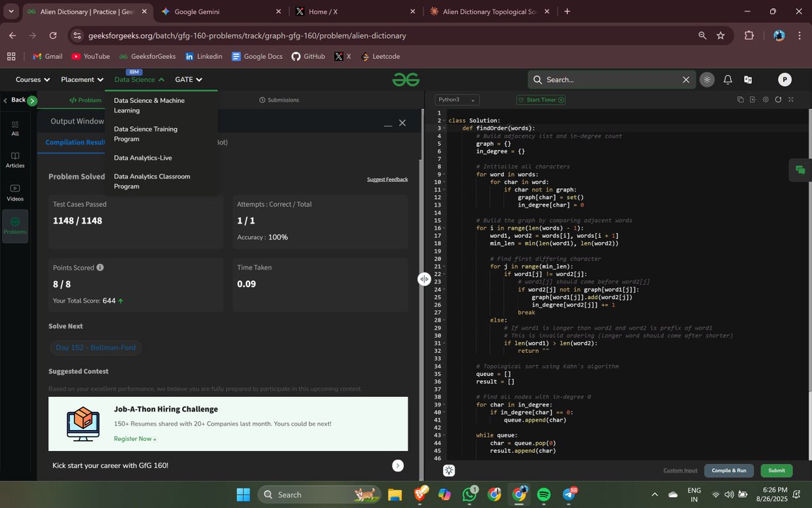Switch to the Submissions tab
Viewport: 812px width, 508px height.
[279, 100]
